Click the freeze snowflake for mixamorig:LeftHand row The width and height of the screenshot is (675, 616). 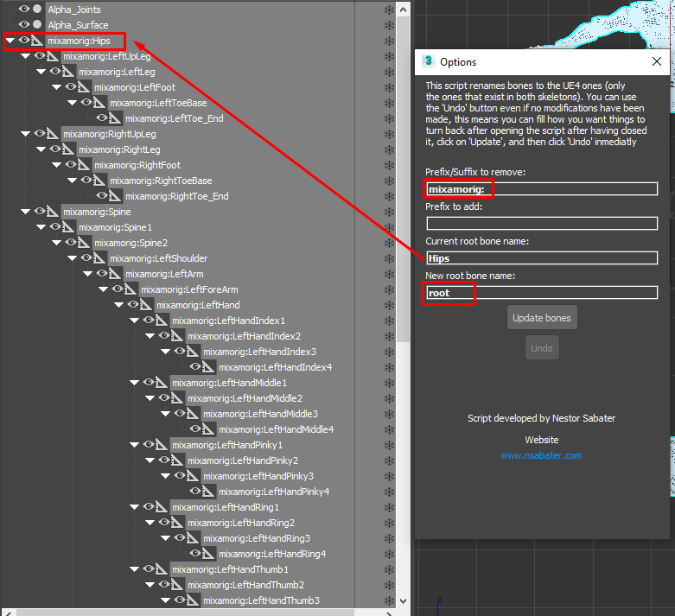pyautogui.click(x=389, y=305)
